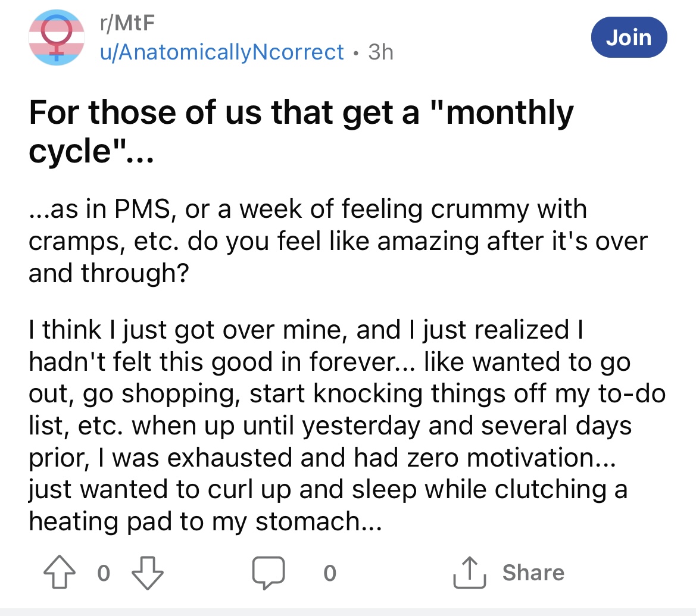Click the gray divider below the post
The width and height of the screenshot is (696, 616).
[348, 612]
